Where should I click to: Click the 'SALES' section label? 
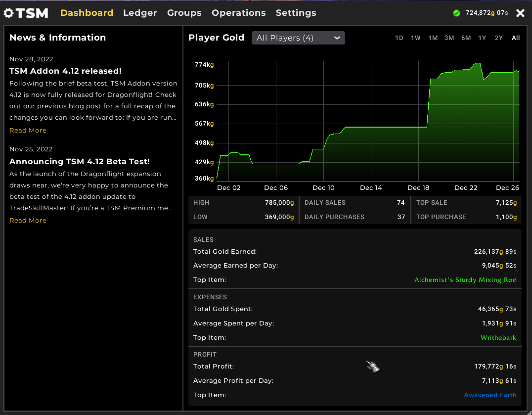point(203,239)
